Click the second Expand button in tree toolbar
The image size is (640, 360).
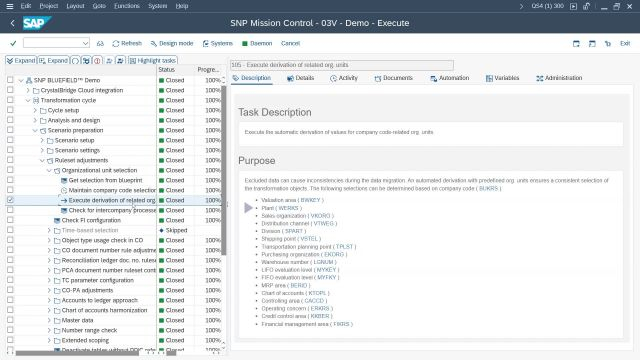click(53, 60)
